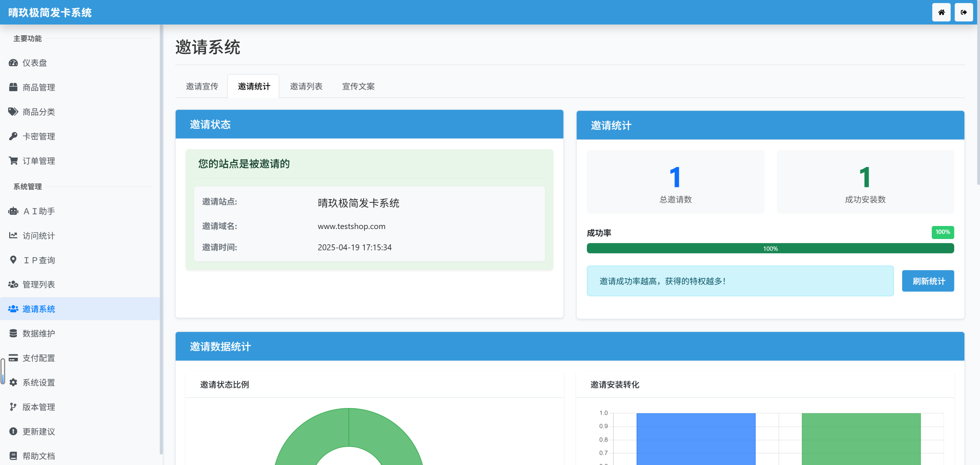Click the blue bar in 邀请安装转化 chart

[696, 439]
